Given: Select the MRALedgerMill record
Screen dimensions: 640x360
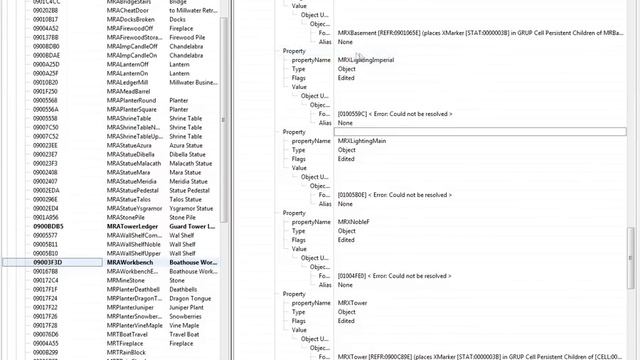Looking at the screenshot, I should pyautogui.click(x=127, y=82).
